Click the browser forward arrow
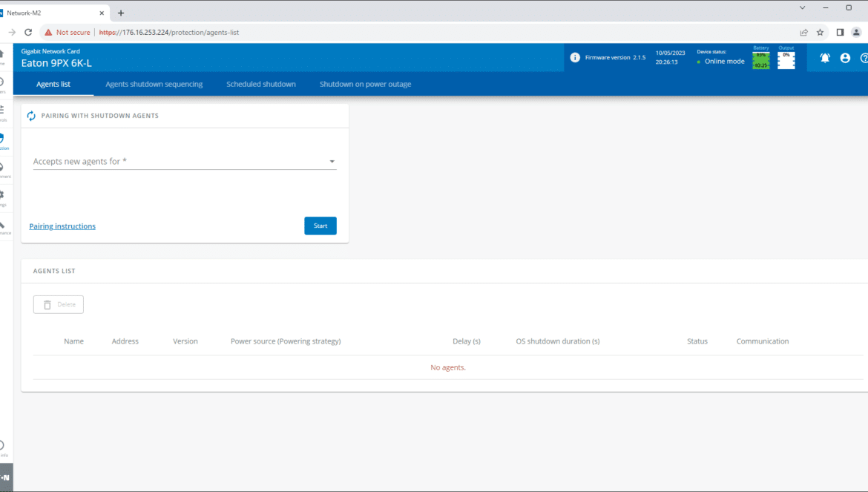Image resolution: width=868 pixels, height=492 pixels. point(12,32)
